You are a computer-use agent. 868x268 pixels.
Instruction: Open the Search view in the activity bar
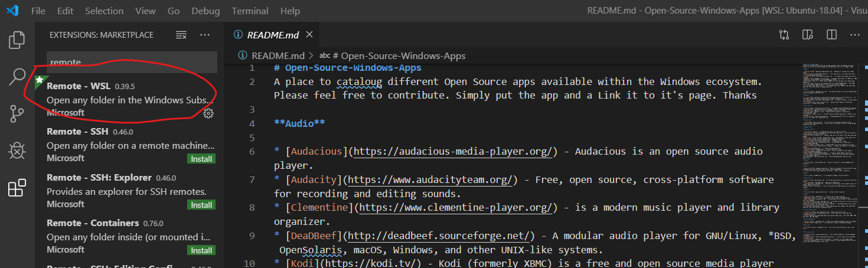coord(17,77)
